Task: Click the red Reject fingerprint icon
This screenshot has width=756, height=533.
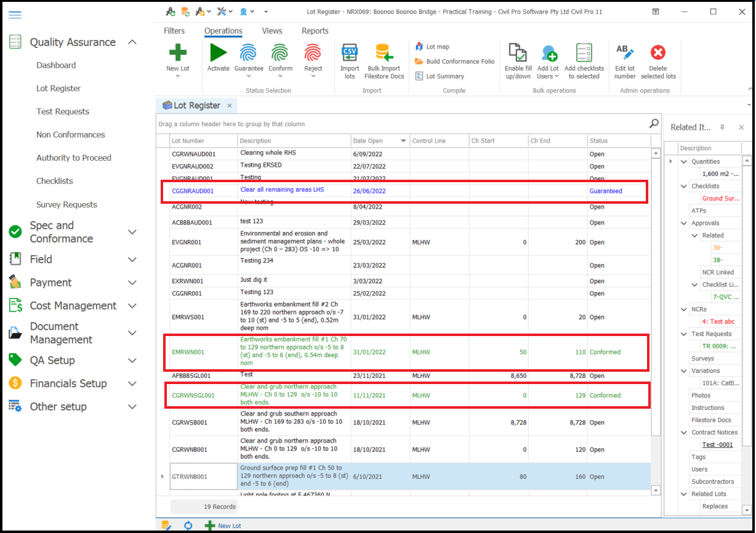Action: click(x=313, y=53)
